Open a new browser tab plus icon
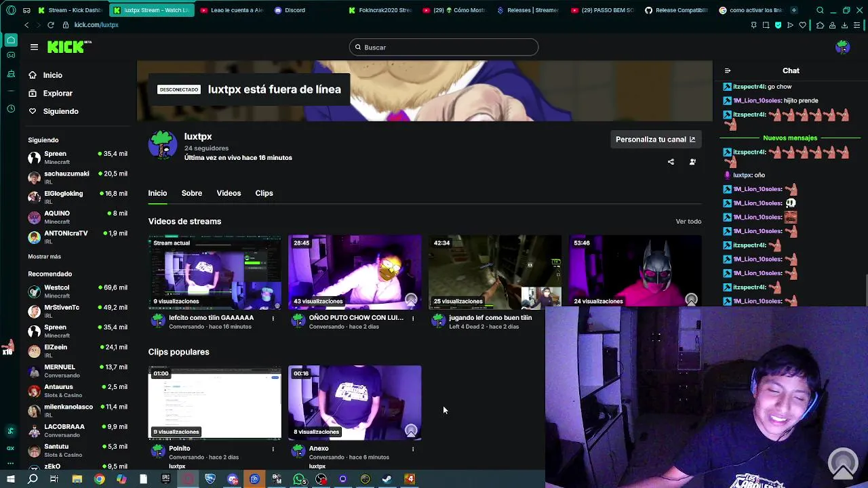 click(x=794, y=10)
